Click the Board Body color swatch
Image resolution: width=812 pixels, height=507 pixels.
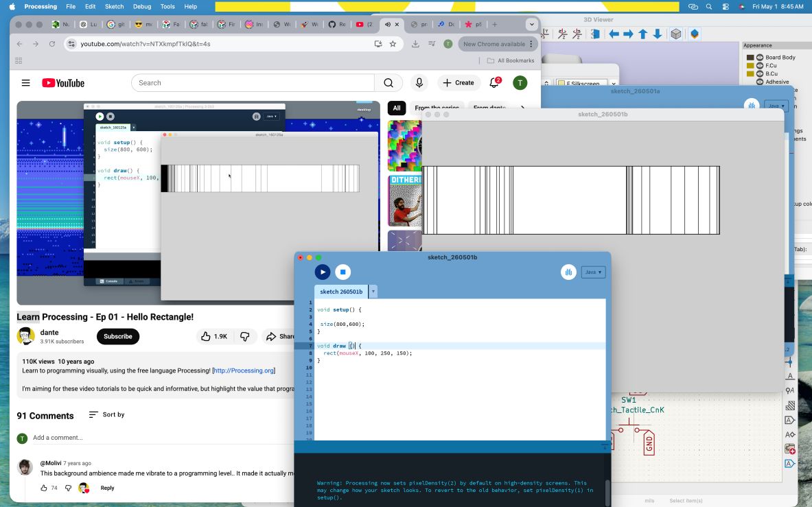750,58
